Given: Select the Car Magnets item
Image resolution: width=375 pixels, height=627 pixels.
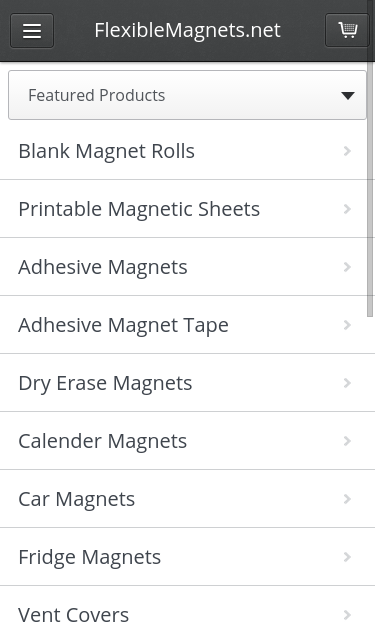Looking at the screenshot, I should [187, 499].
